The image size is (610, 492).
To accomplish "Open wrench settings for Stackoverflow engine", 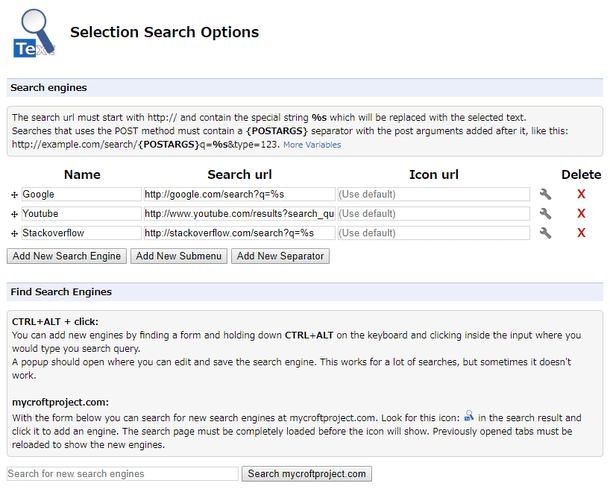I will pyautogui.click(x=545, y=233).
